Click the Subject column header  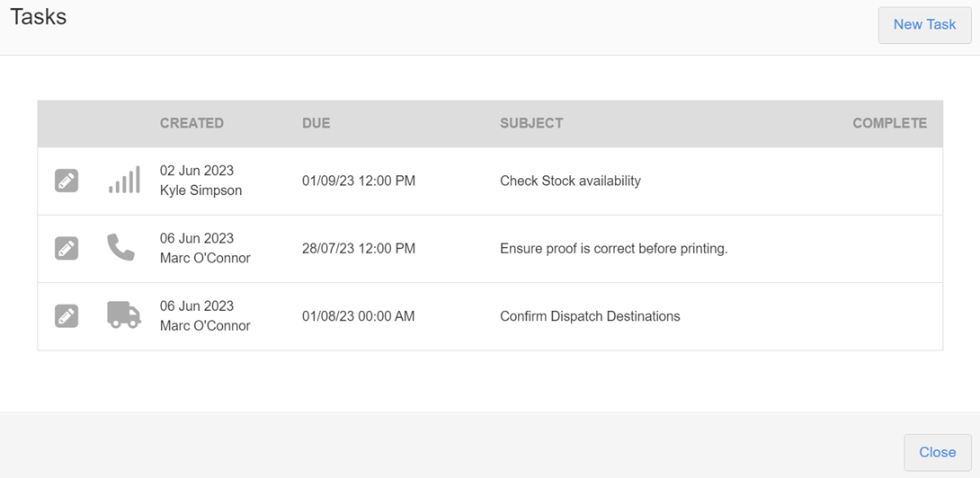[531, 123]
